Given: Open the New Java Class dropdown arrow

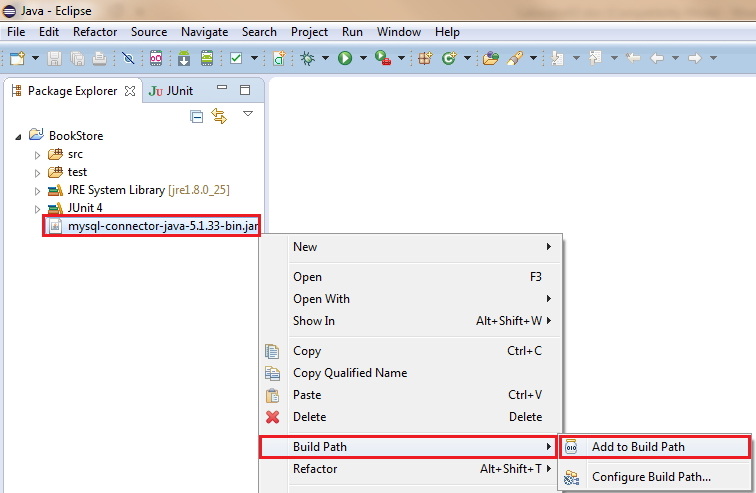Looking at the screenshot, I should coord(467,58).
